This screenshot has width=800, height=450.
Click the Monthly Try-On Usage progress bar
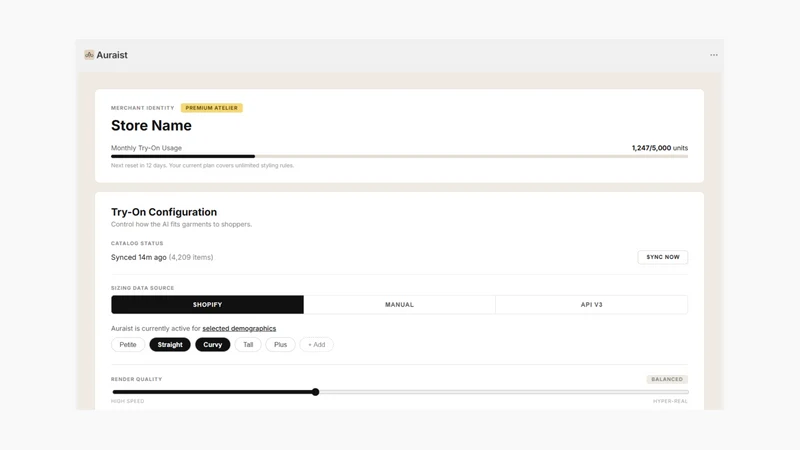pyautogui.click(x=399, y=156)
